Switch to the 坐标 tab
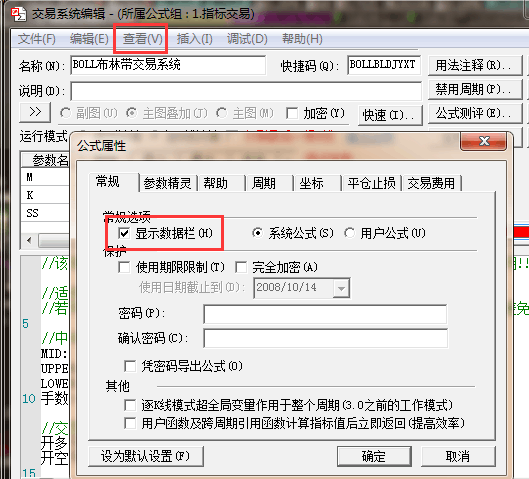 coord(317,184)
